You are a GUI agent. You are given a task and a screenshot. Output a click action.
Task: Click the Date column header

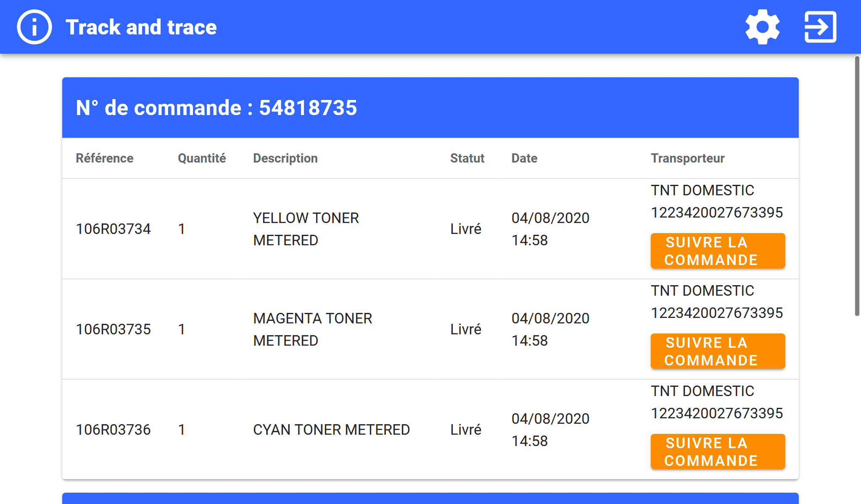(524, 158)
